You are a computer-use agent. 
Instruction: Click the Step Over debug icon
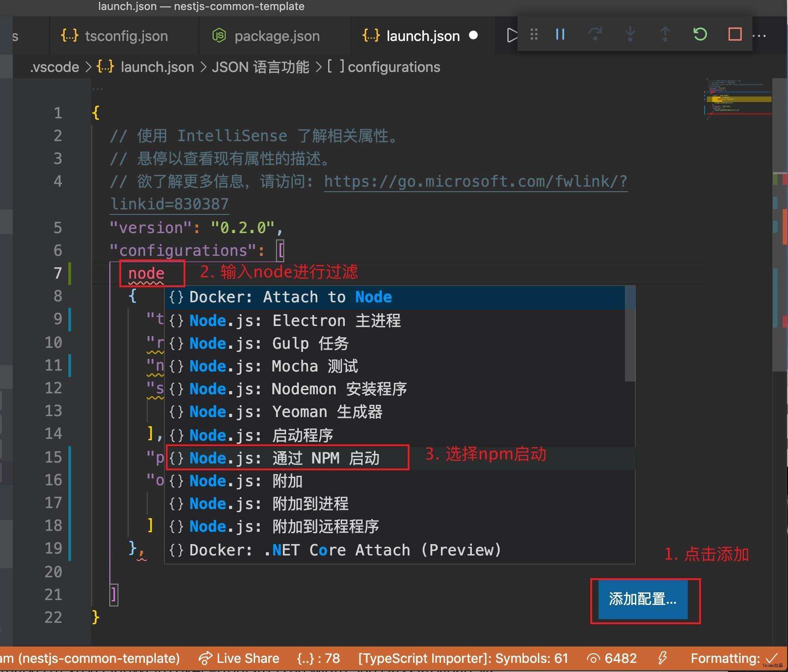595,34
